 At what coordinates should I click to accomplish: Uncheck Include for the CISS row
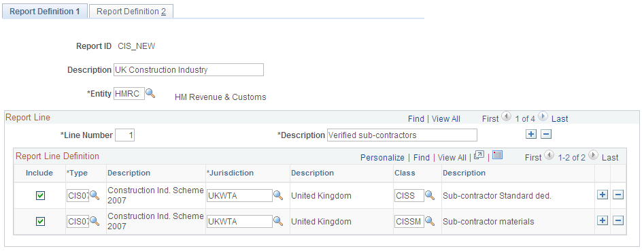point(40,196)
